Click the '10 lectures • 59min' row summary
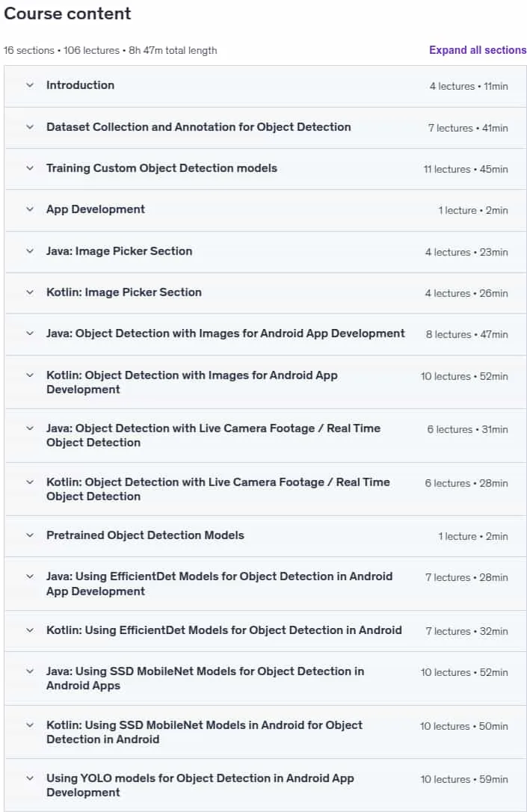 tap(464, 779)
